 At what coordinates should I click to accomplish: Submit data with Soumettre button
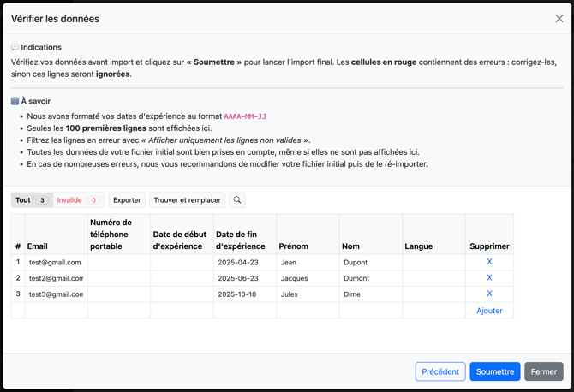(x=494, y=371)
